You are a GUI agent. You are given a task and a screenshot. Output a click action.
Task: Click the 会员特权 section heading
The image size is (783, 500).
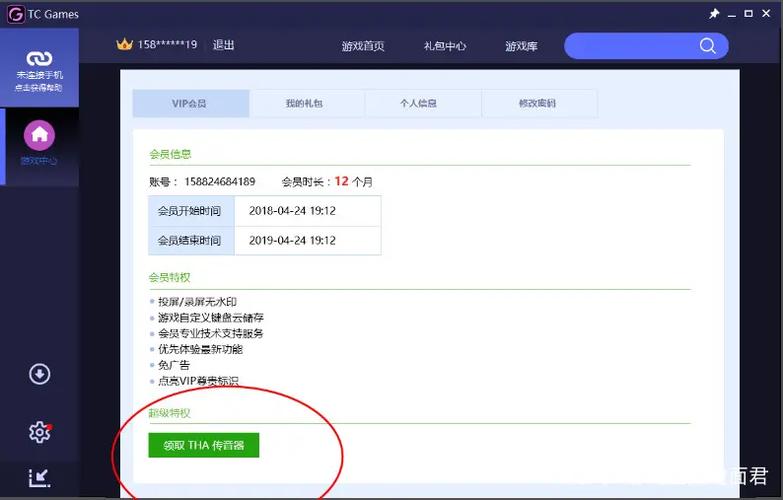pos(170,277)
